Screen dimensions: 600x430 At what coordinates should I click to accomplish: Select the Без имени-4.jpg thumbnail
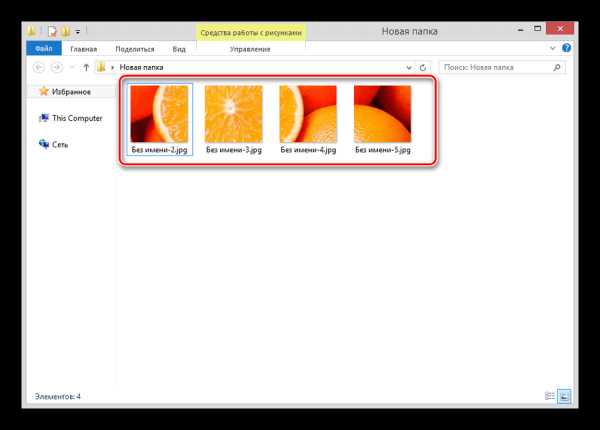[x=308, y=114]
